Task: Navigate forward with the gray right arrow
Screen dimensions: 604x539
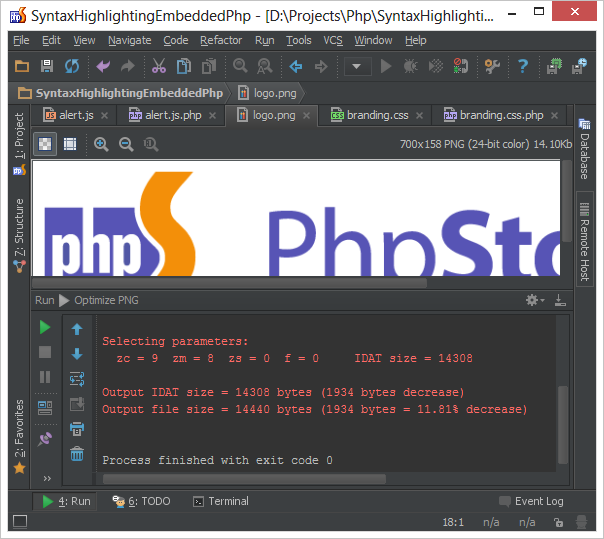Action: click(x=321, y=66)
